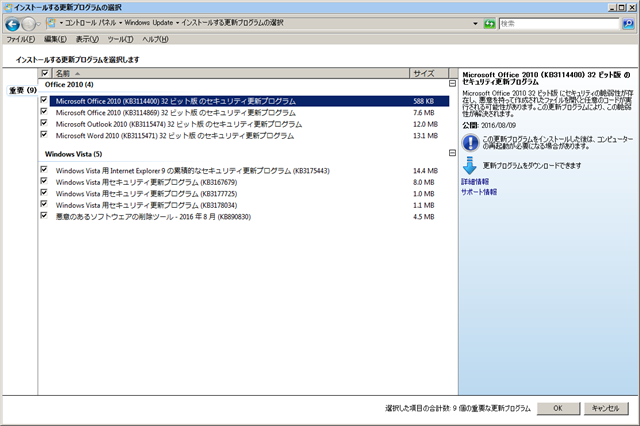Select the Microsoft Word 2010 KB3115471 row
Screen dimensions: 640x426
tap(249, 135)
